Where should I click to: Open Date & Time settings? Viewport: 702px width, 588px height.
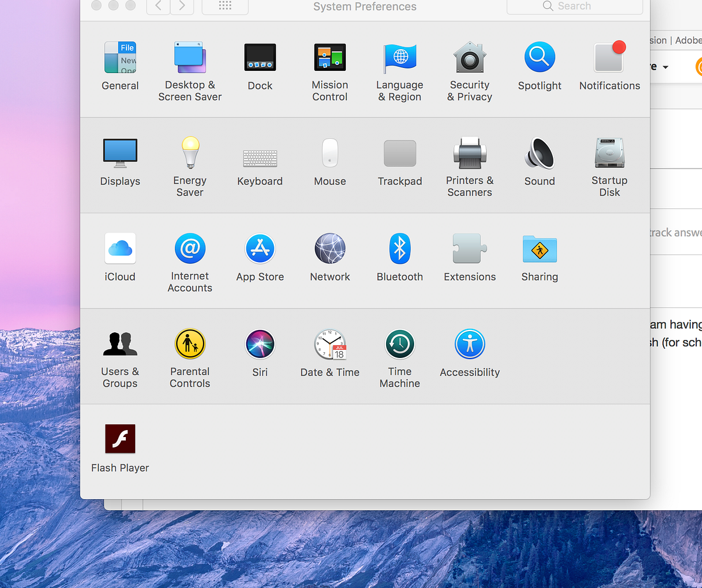tap(329, 344)
